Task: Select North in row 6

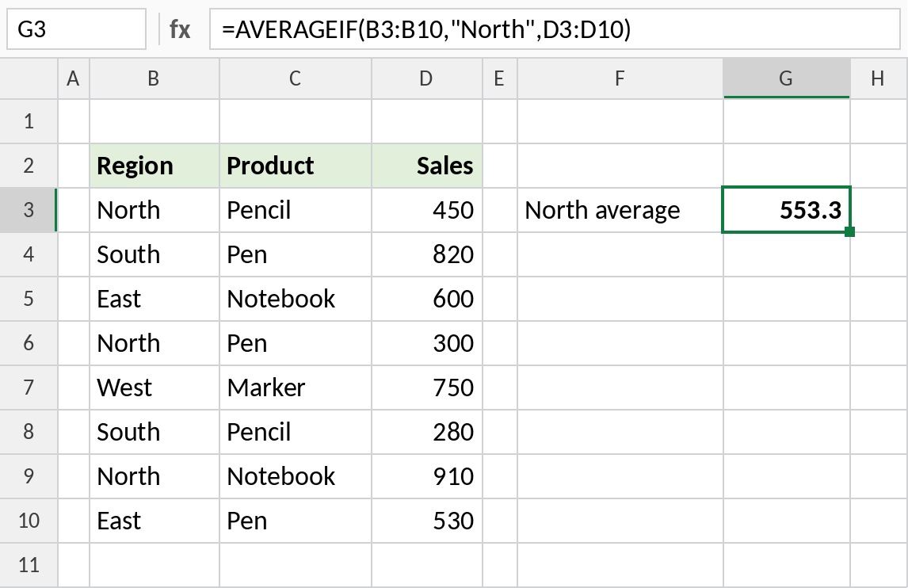Action: coord(155,343)
